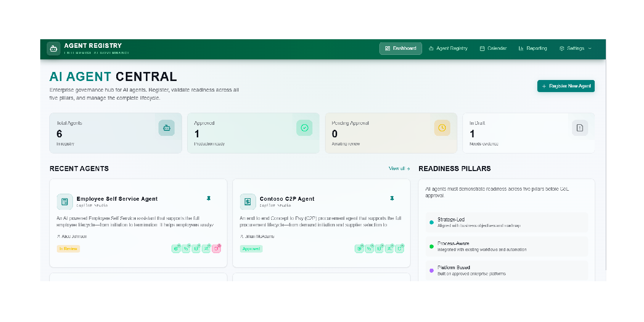The height and width of the screenshot is (322, 644).
Task: Click the first green pillar badge on Employee card
Action: [176, 249]
